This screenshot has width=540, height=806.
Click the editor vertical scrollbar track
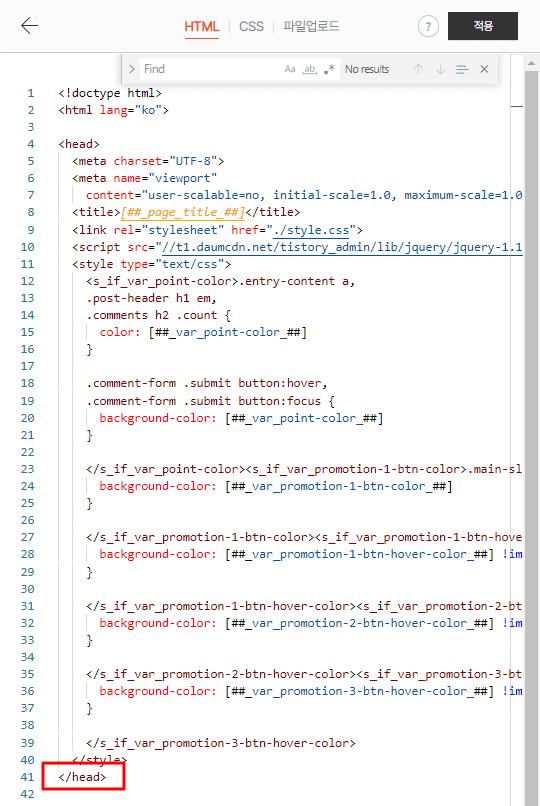point(531,437)
